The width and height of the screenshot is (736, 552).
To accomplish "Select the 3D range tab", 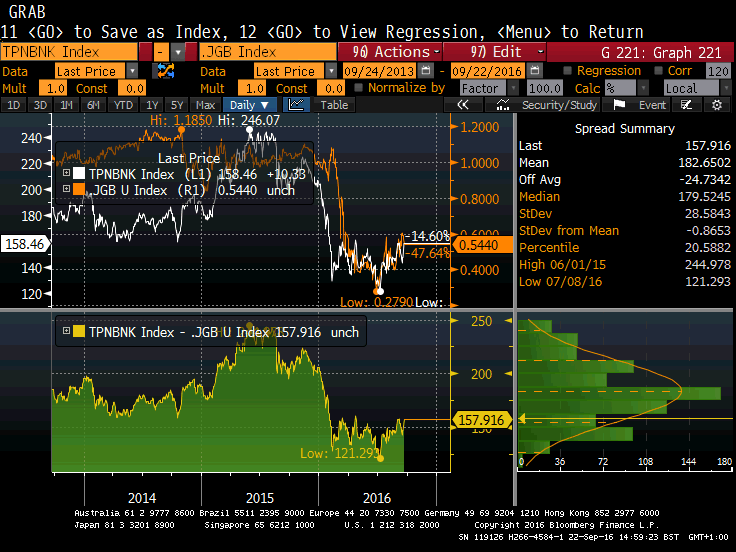I will [40, 105].
